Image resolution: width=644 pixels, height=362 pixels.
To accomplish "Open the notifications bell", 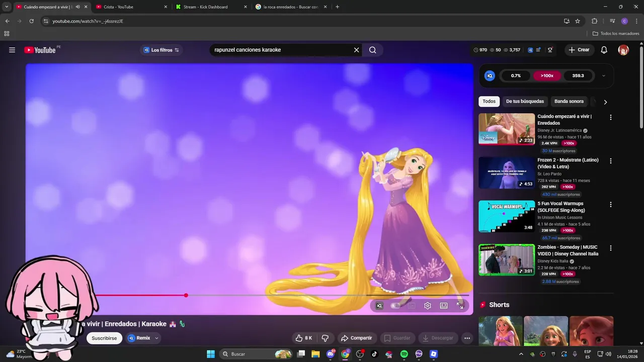I will coord(604,50).
